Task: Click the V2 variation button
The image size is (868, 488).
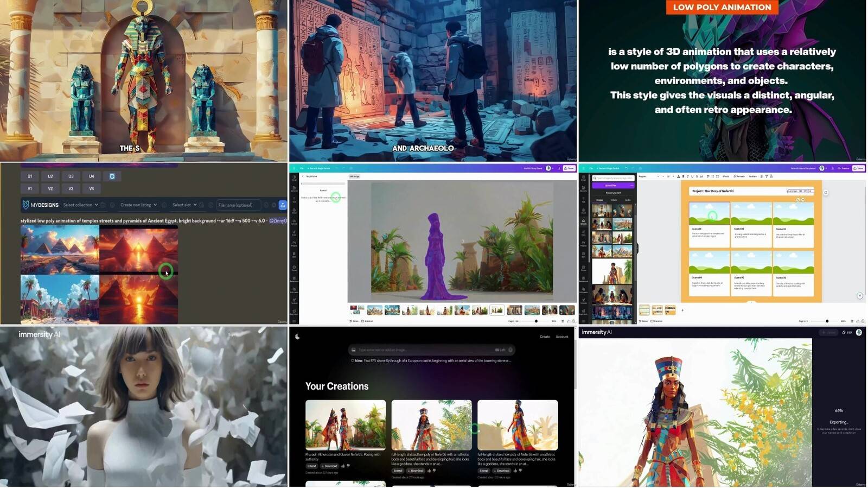Action: point(50,188)
